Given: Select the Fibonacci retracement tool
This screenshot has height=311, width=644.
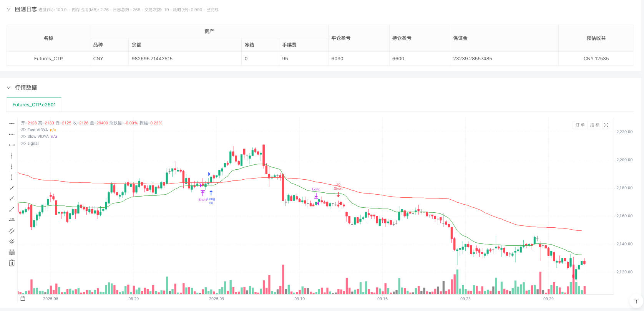Looking at the screenshot, I should (12, 252).
